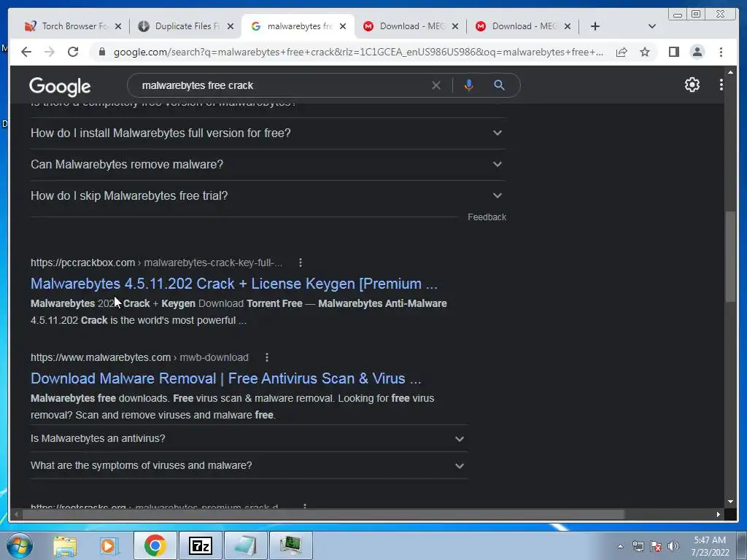Bookmark this page with the star icon
The height and width of the screenshot is (560, 747).
645,52
